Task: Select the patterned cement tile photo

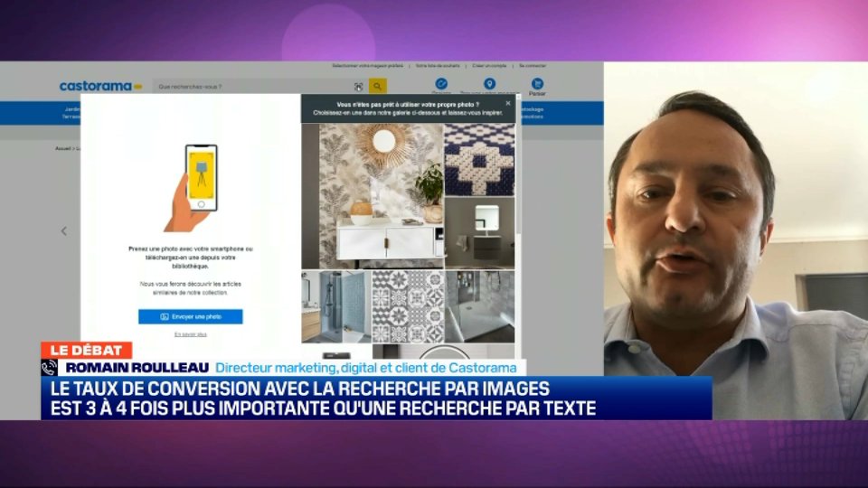Action: pos(408,306)
